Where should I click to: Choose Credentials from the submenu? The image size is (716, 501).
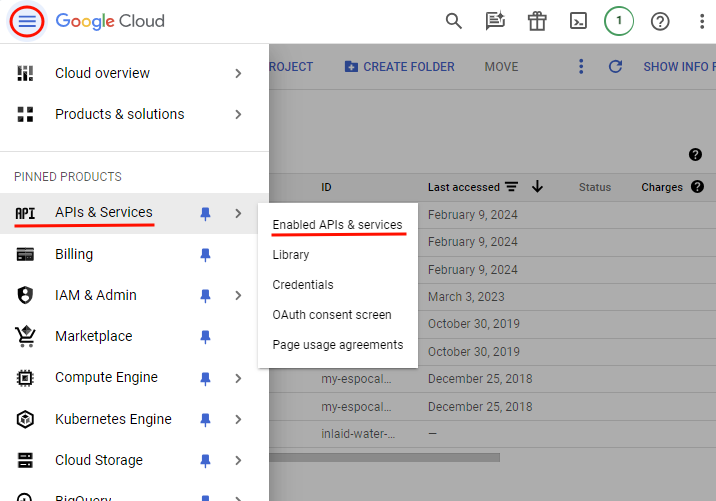[x=303, y=285]
